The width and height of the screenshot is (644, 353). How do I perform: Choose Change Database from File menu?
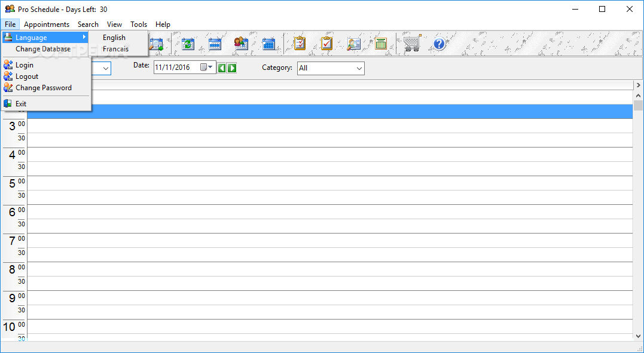pos(43,49)
